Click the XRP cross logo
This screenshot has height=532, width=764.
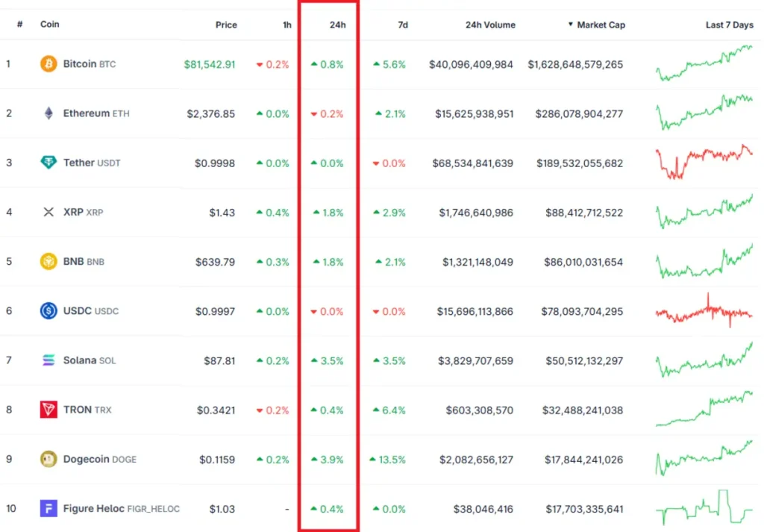click(48, 212)
